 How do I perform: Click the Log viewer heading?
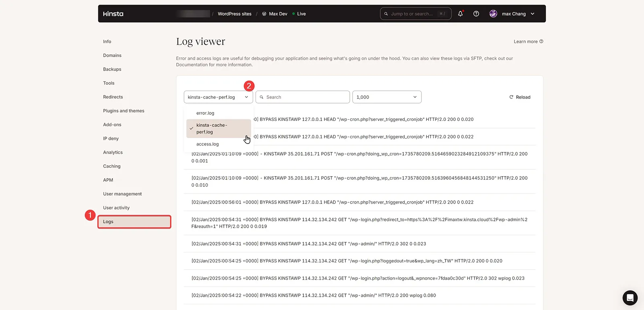click(x=200, y=42)
